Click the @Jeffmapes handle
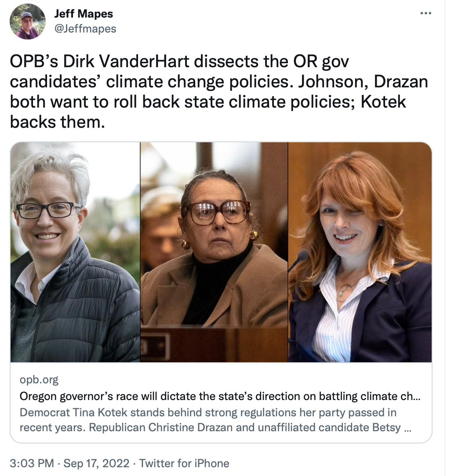This screenshot has width=451, height=476. click(x=85, y=29)
